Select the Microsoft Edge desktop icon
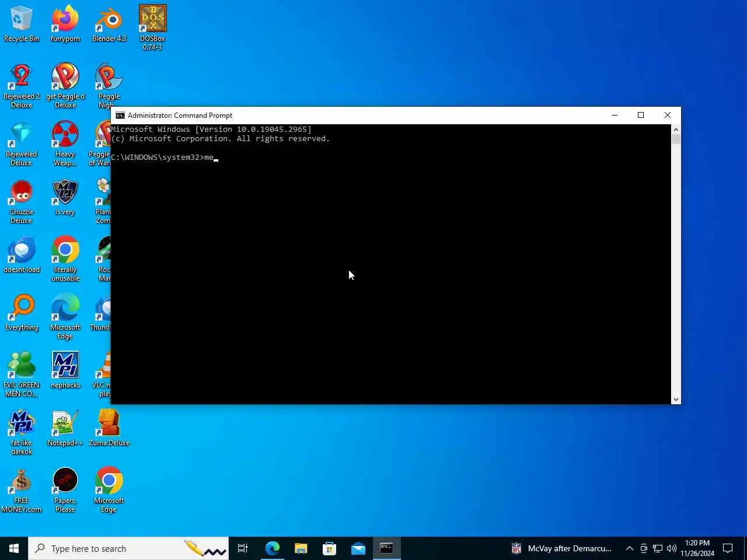The height and width of the screenshot is (560, 747). (x=65, y=317)
